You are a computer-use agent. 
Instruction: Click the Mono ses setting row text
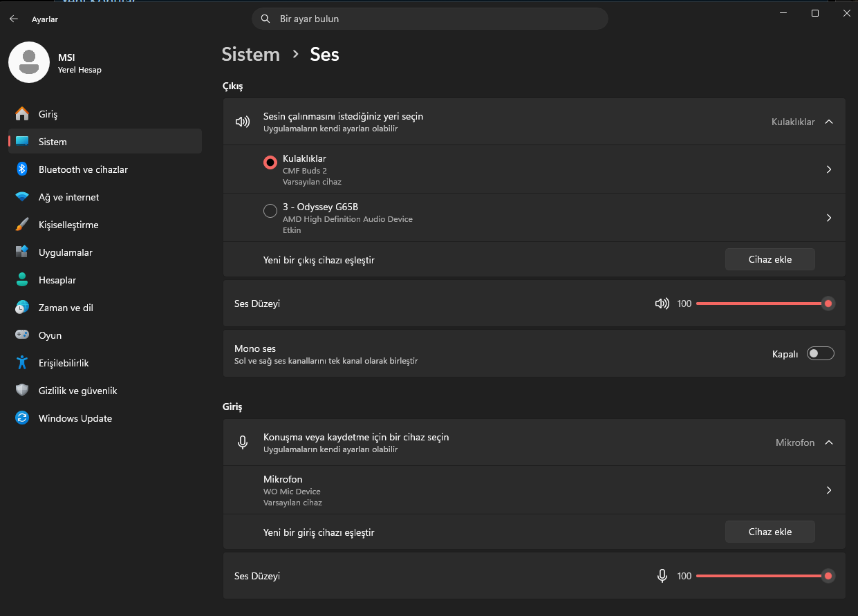326,354
